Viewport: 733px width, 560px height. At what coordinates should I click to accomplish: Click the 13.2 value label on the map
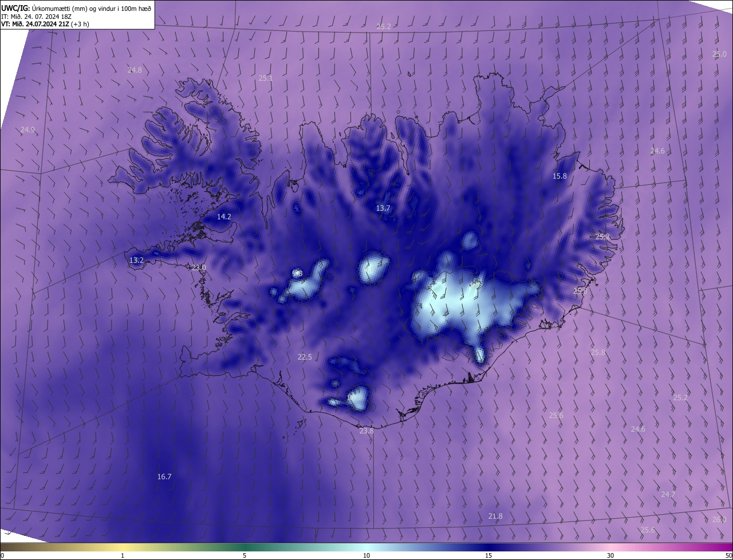point(136,261)
